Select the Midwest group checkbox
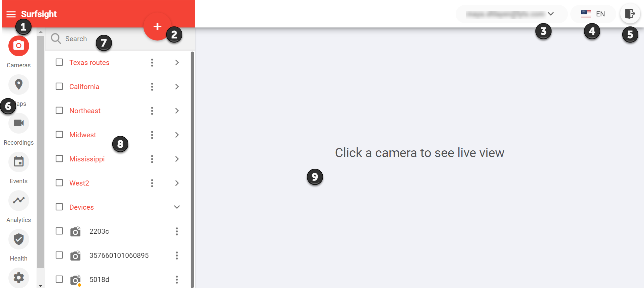This screenshot has height=288, width=644. [x=59, y=135]
